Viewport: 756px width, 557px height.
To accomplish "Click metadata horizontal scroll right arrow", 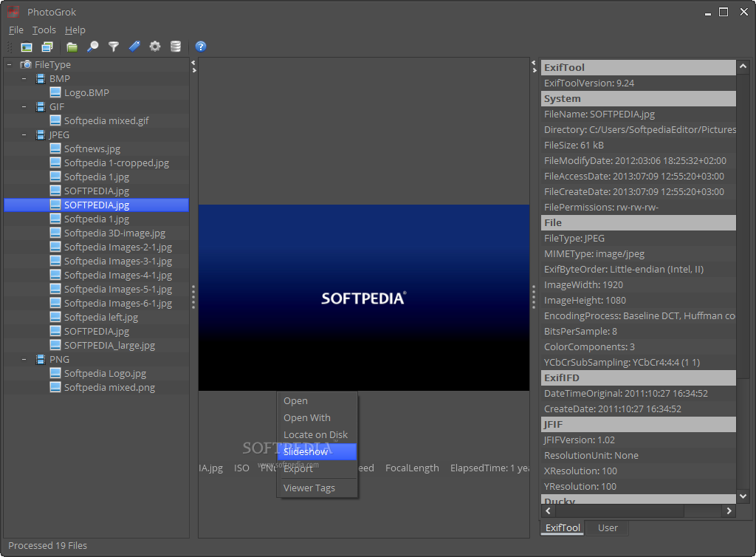I will [x=729, y=510].
